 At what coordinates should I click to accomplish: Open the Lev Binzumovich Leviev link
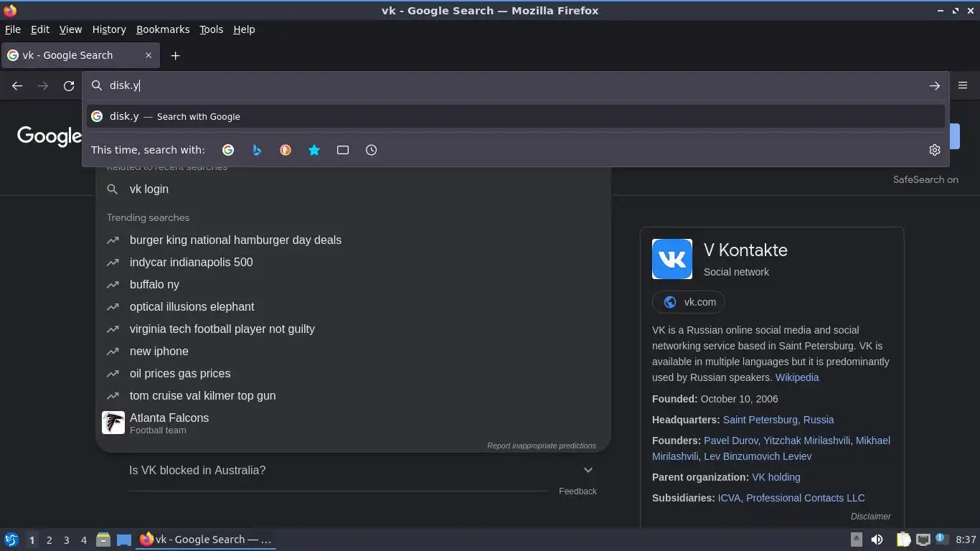tap(758, 456)
